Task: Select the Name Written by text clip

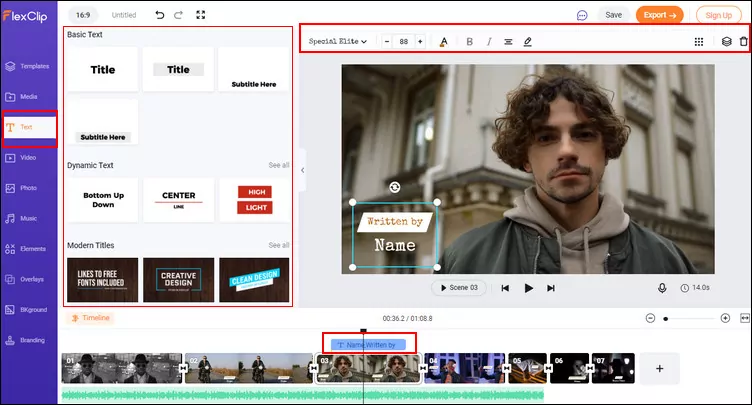Action: tap(368, 345)
